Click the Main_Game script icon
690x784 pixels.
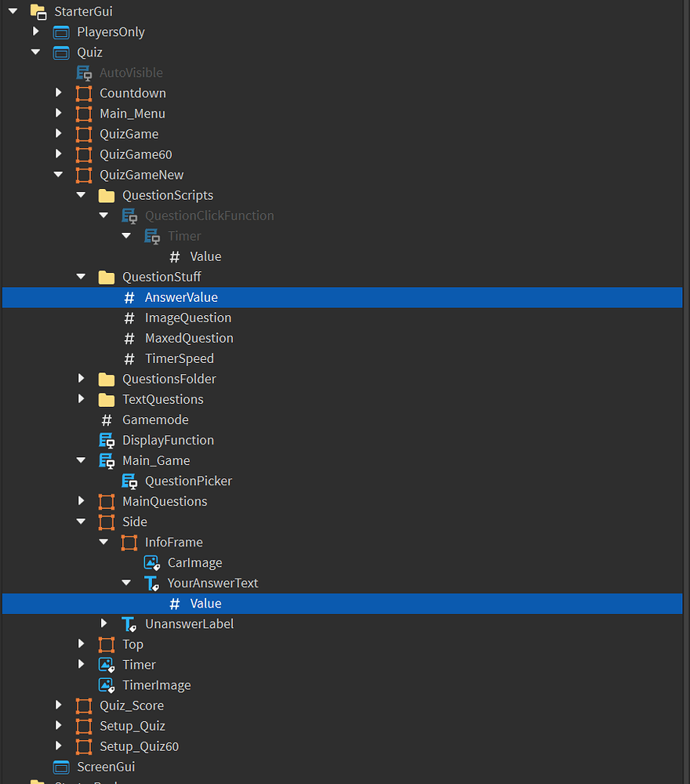107,460
